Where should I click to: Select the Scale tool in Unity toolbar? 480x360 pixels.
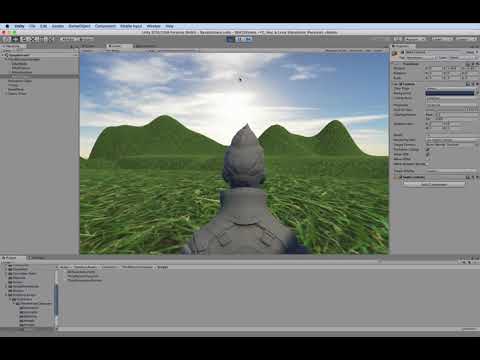(33, 39)
